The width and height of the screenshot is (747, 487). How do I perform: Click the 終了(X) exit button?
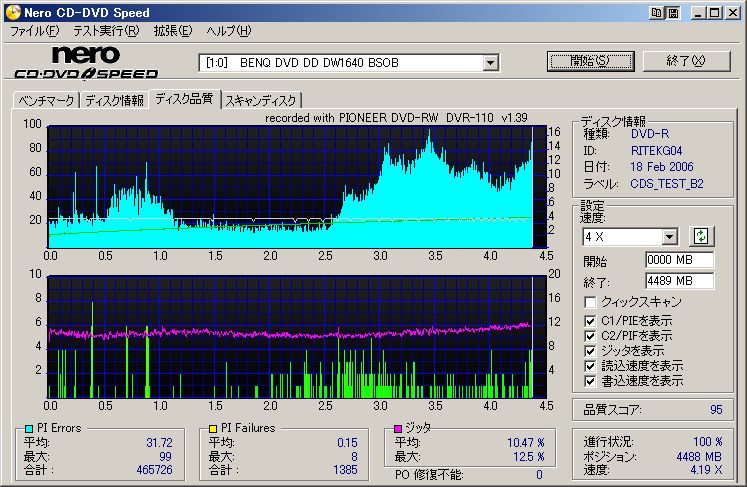click(x=686, y=61)
